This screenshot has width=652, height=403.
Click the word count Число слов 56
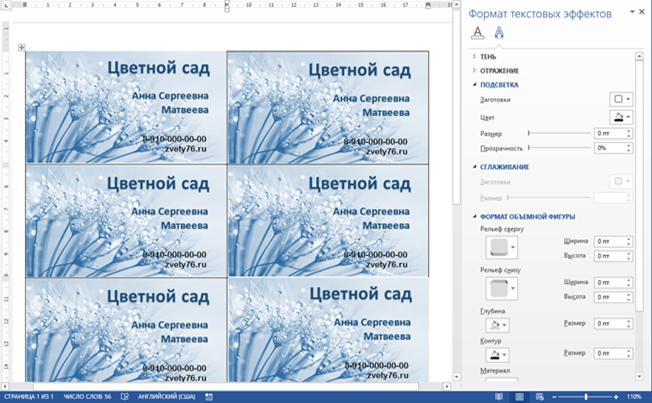(87, 396)
